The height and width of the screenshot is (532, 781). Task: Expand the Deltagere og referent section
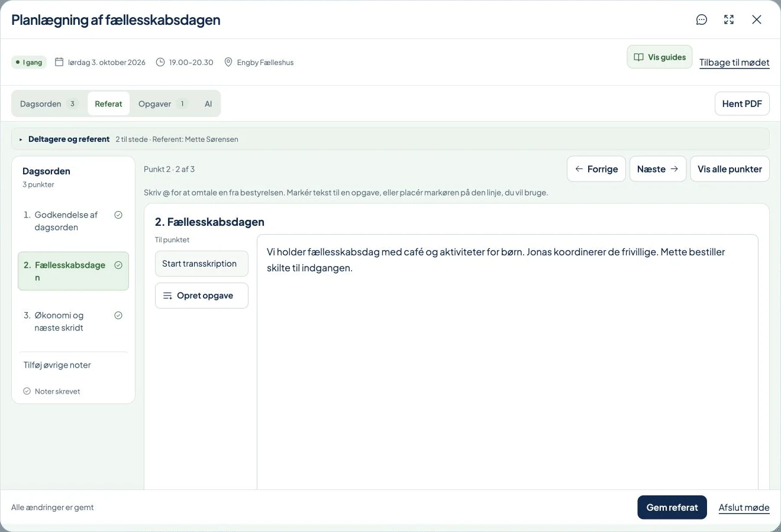coord(390,139)
